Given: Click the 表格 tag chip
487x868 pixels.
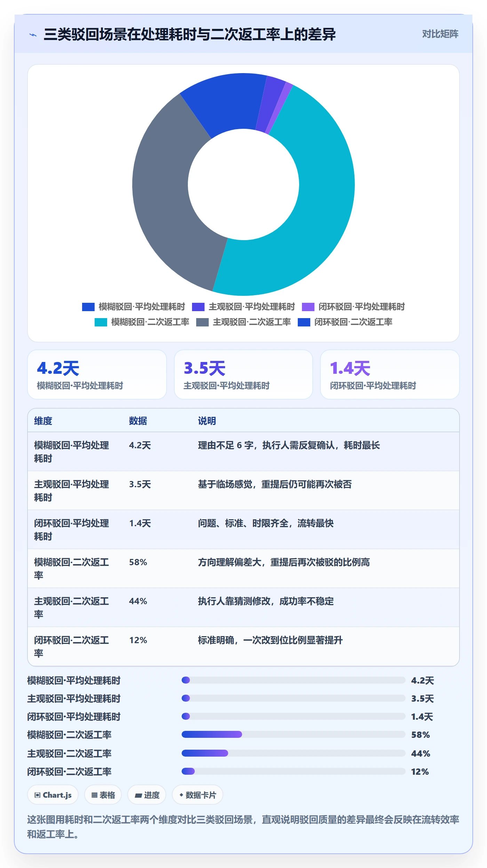Looking at the screenshot, I should pos(103,795).
